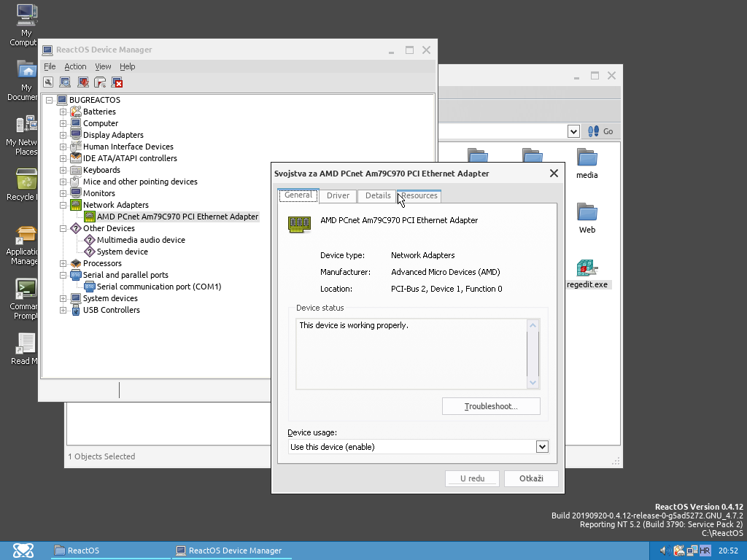Open Properties from the Device Manager toolbar
Viewport: 747px width, 560px height.
coord(48,82)
